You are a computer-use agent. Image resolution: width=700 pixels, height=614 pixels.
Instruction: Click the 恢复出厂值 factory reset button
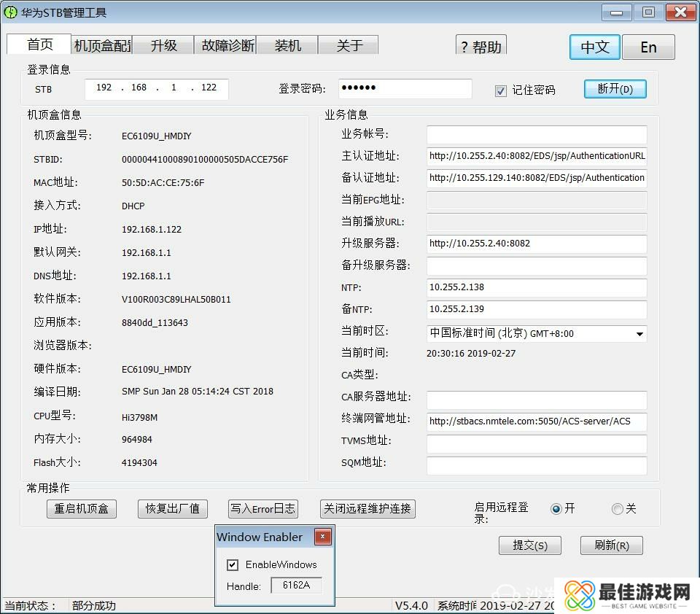point(172,509)
